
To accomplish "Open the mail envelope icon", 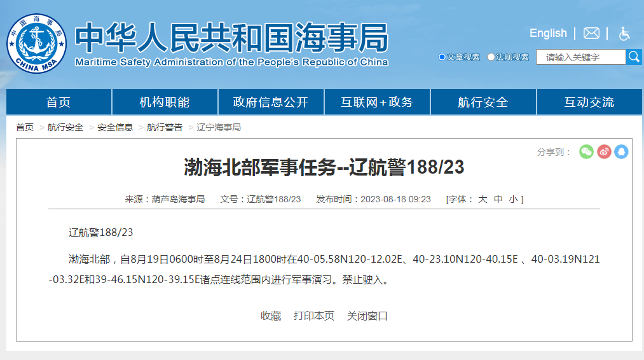I will click(591, 33).
